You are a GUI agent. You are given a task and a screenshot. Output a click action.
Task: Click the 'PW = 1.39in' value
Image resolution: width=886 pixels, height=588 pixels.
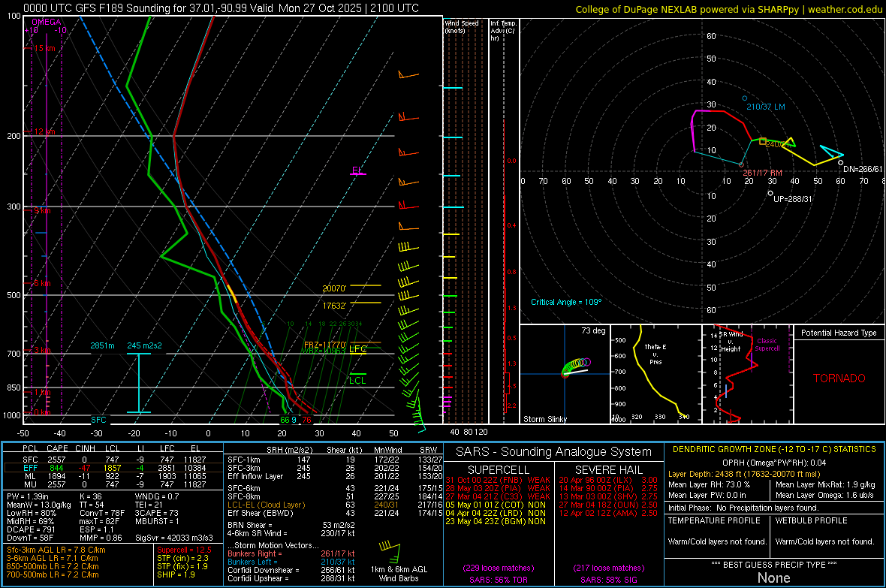(26, 496)
